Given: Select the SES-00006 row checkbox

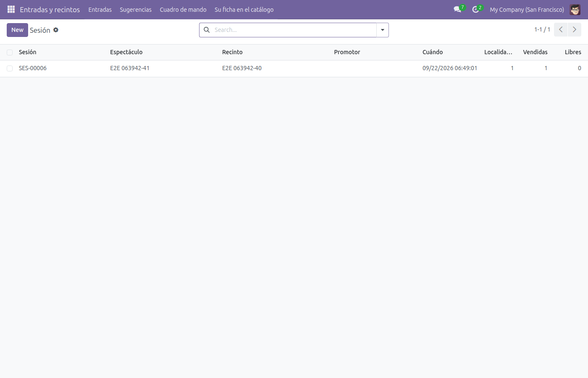Looking at the screenshot, I should click(x=10, y=68).
